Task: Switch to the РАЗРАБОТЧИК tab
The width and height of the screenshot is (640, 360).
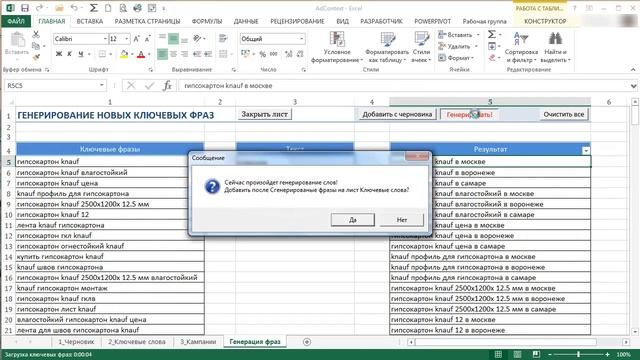Action: [381, 21]
